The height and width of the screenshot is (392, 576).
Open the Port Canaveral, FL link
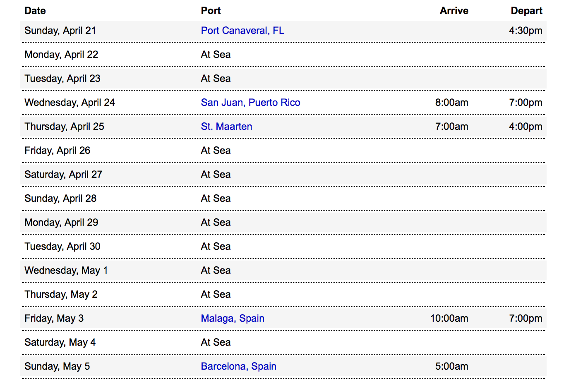242,31
